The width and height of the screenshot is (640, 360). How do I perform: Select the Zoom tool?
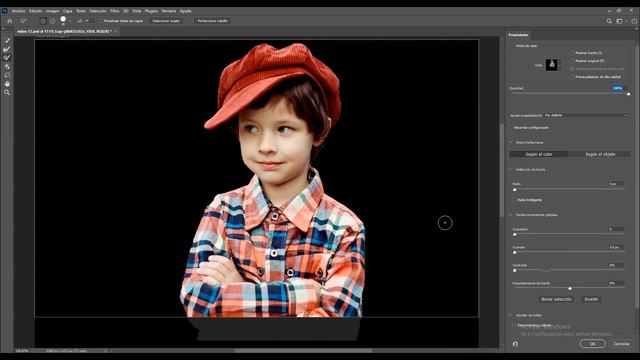pos(7,93)
